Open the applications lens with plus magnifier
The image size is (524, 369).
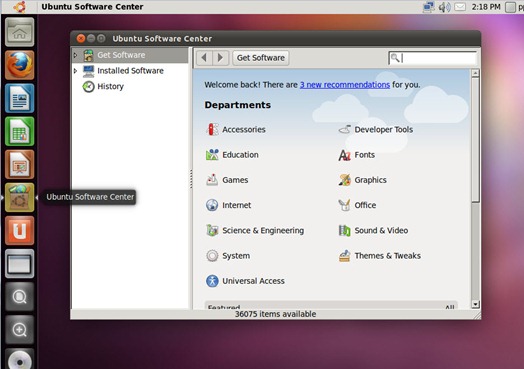pos(19,330)
